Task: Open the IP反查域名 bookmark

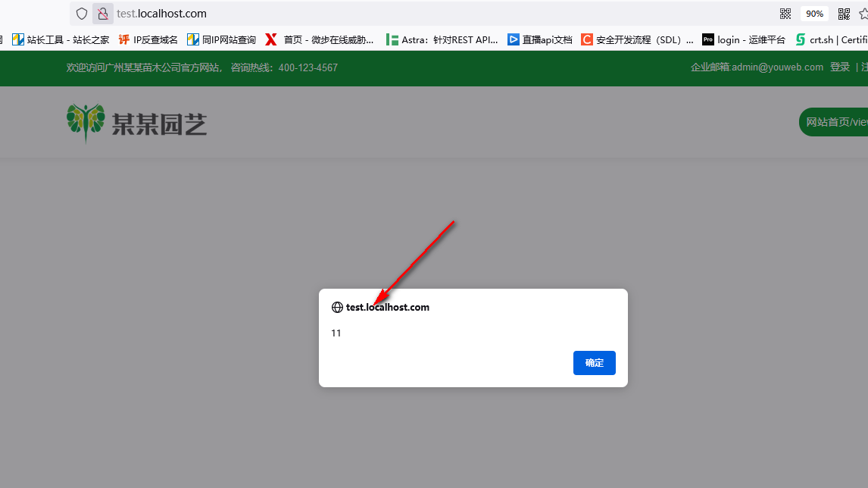Action: tap(148, 40)
